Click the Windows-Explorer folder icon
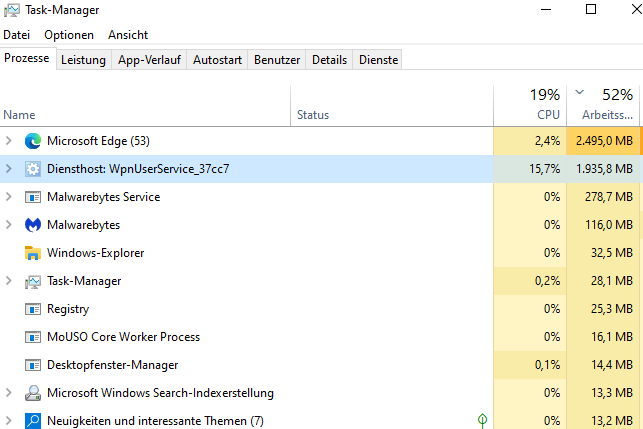The height and width of the screenshot is (429, 643). tap(32, 253)
